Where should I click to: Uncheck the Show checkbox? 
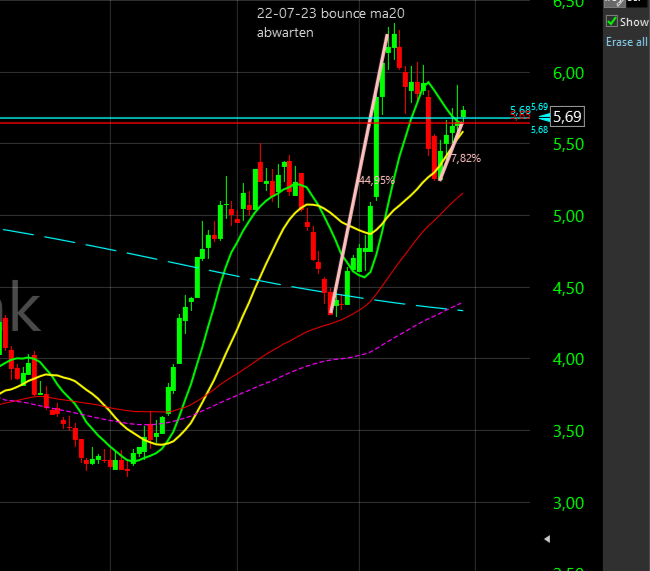pyautogui.click(x=612, y=21)
